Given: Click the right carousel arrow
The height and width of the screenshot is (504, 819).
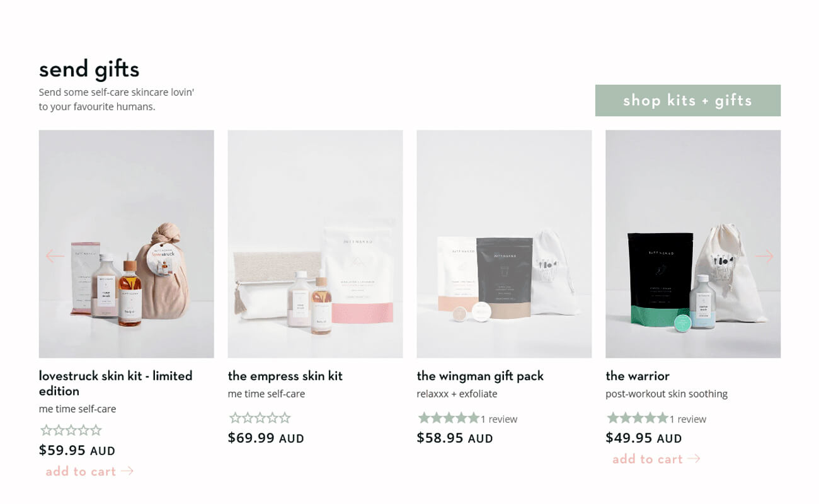Looking at the screenshot, I should [764, 256].
